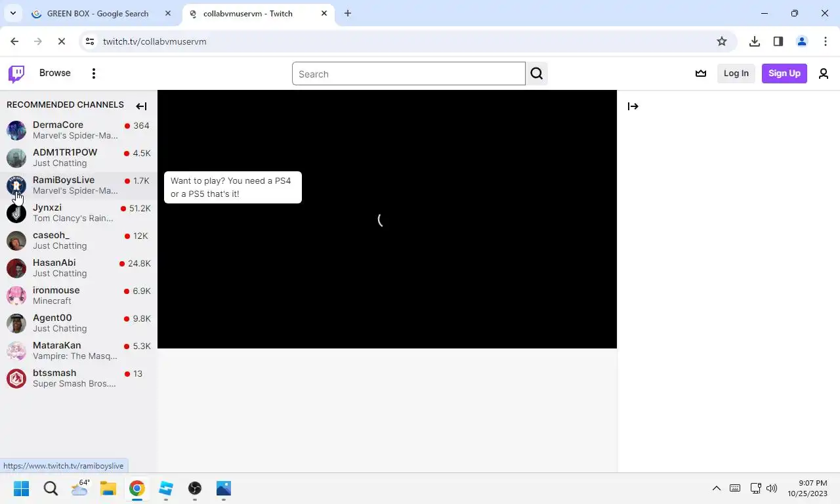Viewport: 840px width, 504px height.
Task: Open the ironmouse channel
Action: 79,295
